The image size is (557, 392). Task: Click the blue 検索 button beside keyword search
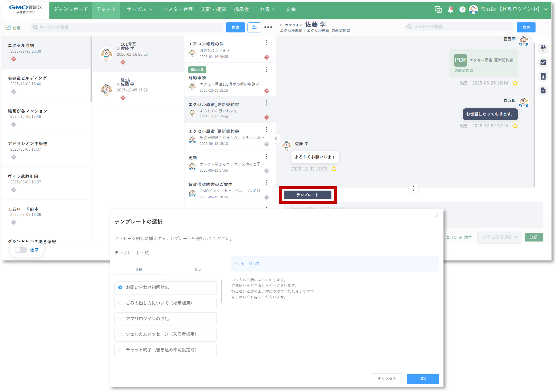point(235,27)
